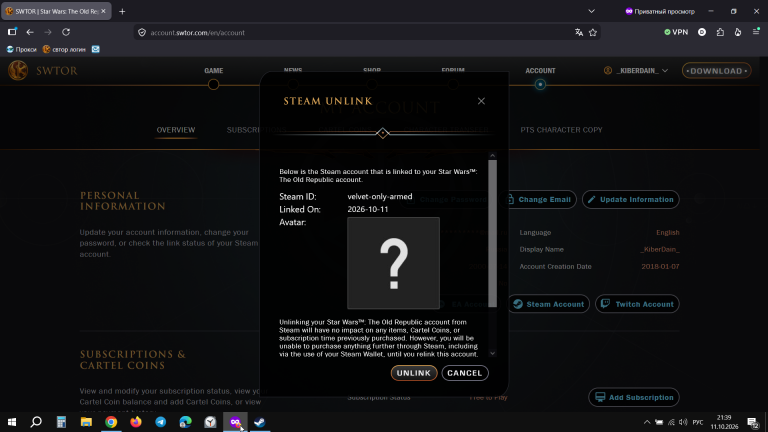Click the flame icon in the toolbar
The image size is (768, 432).
(x=738, y=32)
